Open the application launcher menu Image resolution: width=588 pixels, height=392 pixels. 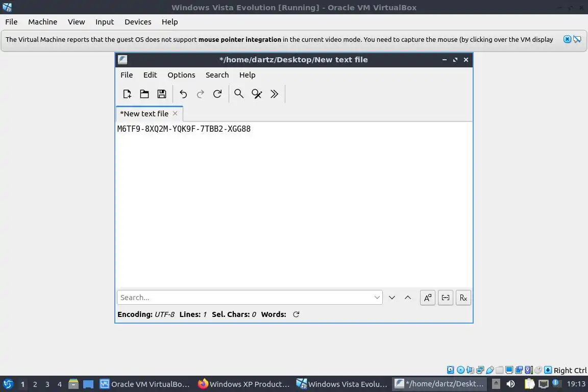tap(8, 384)
